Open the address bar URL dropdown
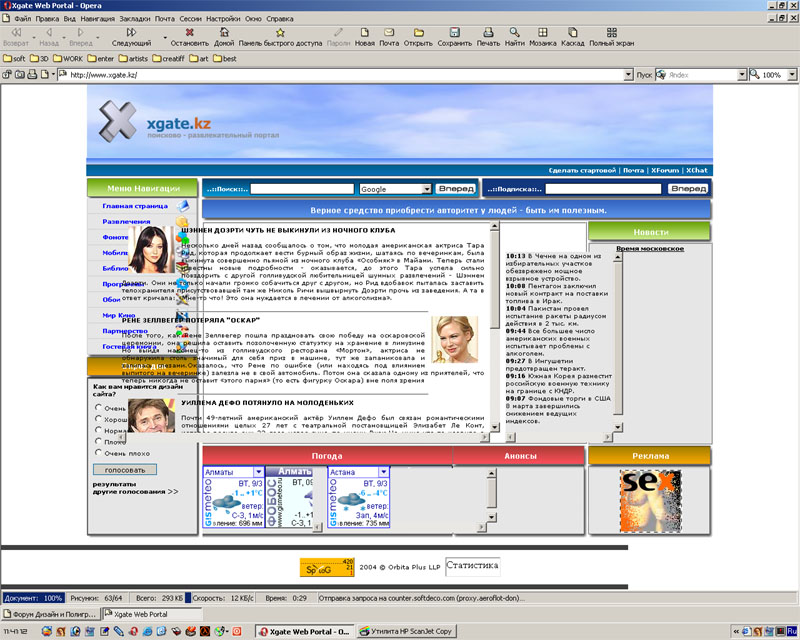Image resolution: width=800 pixels, height=640 pixels. 629,75
